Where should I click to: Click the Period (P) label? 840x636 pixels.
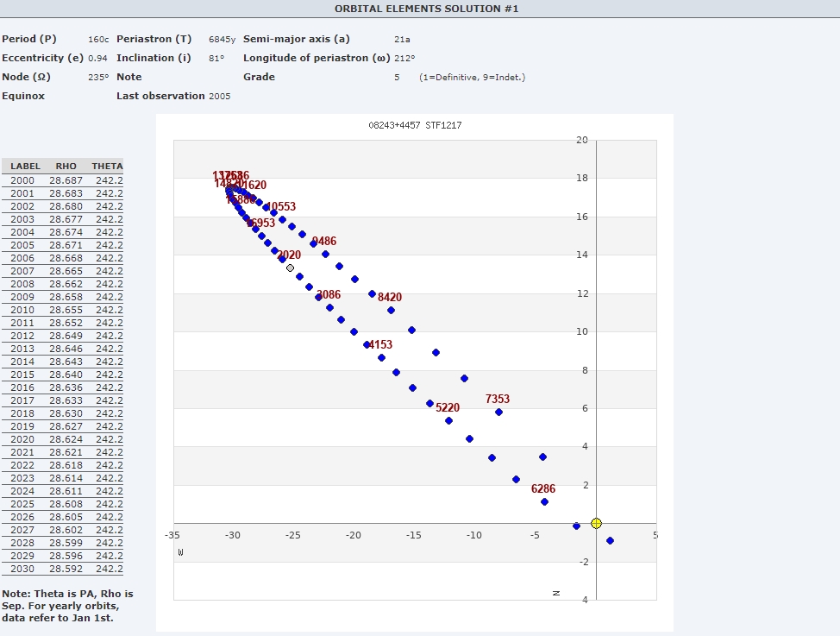tap(29, 39)
